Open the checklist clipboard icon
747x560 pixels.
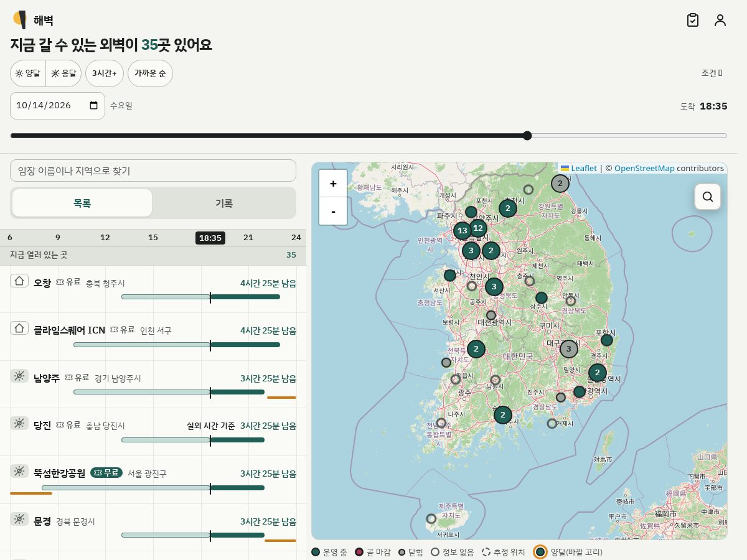[693, 20]
